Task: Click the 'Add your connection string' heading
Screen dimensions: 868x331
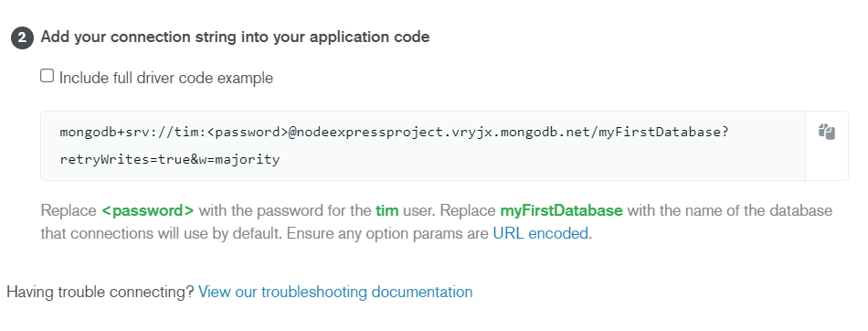Action: [x=235, y=37]
